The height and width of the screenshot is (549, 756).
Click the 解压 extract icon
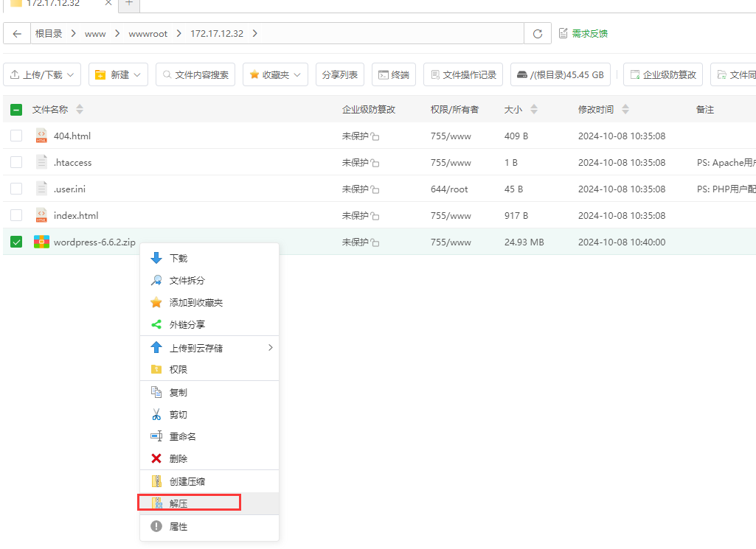coord(157,504)
